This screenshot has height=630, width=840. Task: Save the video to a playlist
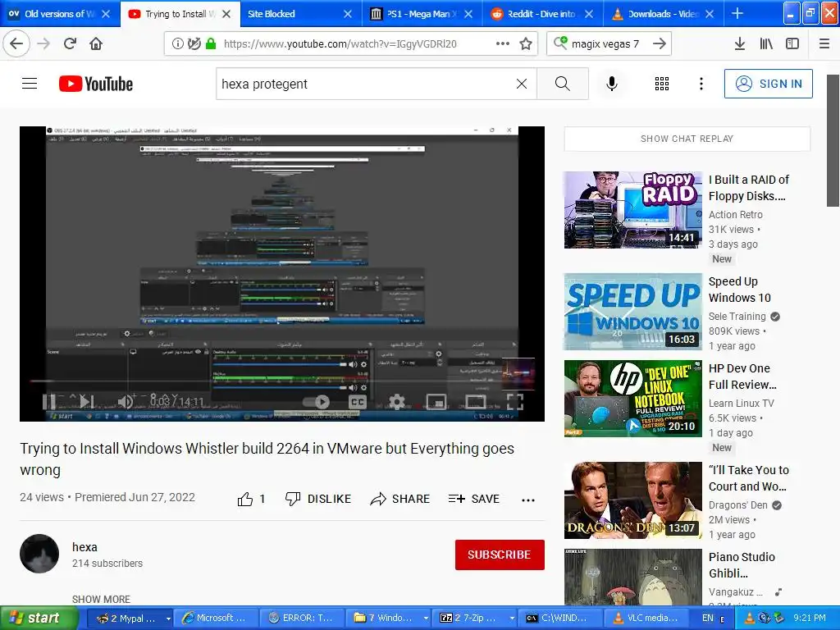[473, 499]
